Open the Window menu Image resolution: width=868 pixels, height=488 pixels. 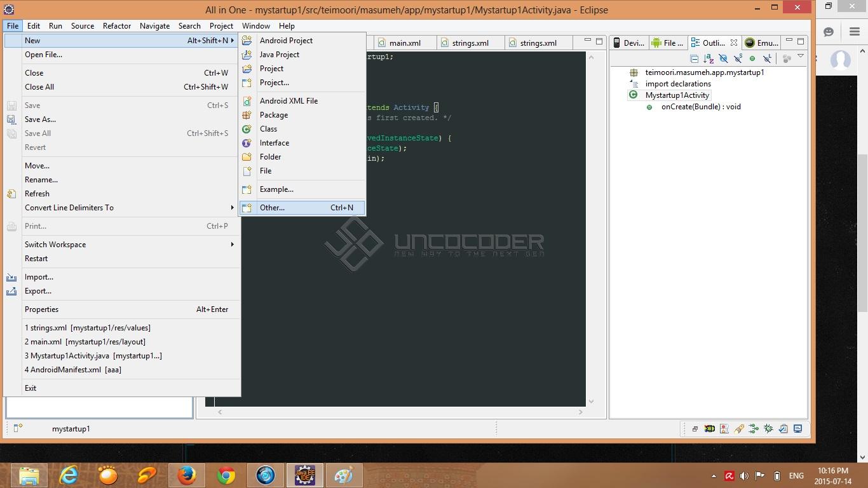coord(256,26)
